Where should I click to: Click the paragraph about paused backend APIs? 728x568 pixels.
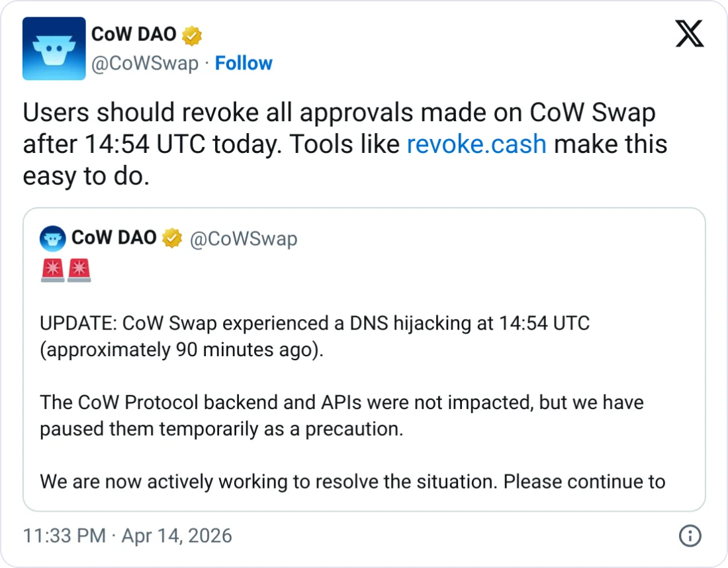(x=341, y=415)
